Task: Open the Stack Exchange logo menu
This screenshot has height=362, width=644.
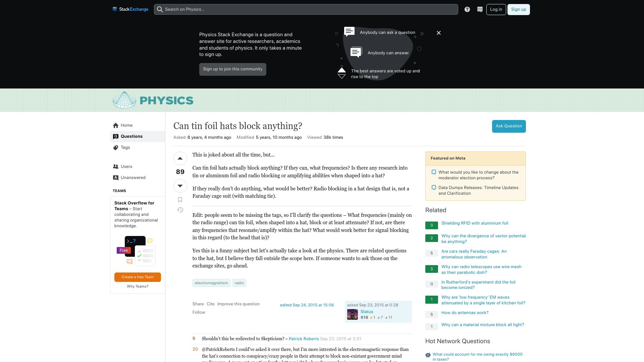Action: (x=130, y=9)
